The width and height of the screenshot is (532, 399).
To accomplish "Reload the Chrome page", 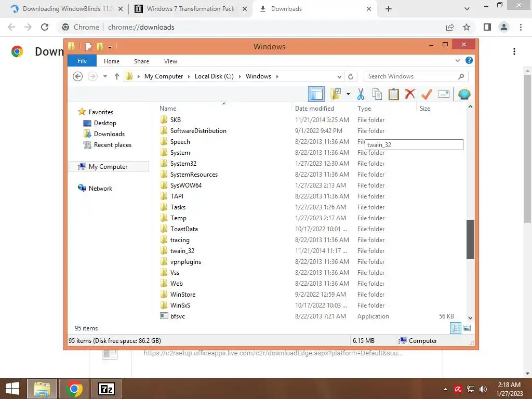I will pos(45,27).
